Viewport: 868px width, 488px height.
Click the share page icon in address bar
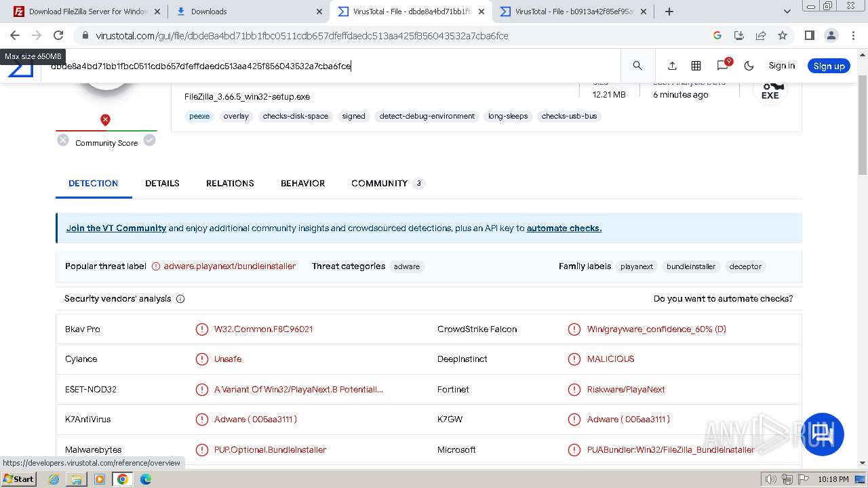(761, 35)
